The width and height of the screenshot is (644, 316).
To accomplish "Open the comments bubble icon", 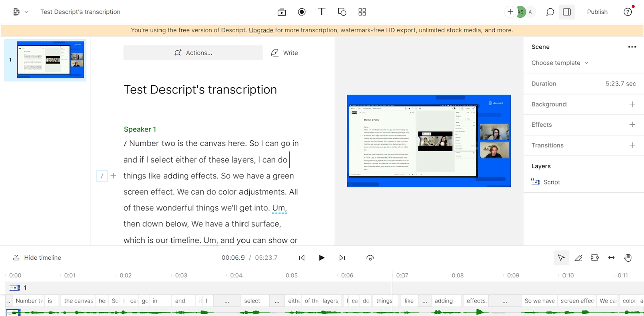I will [550, 12].
